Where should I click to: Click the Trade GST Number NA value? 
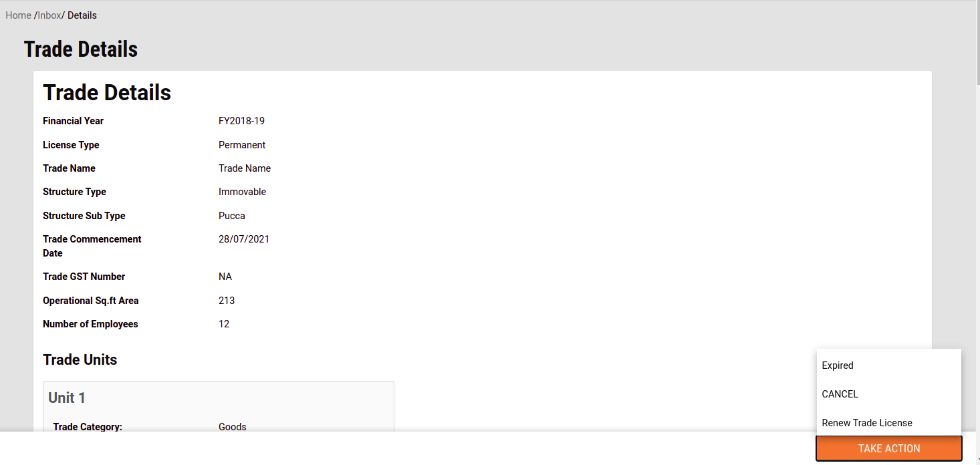[225, 277]
